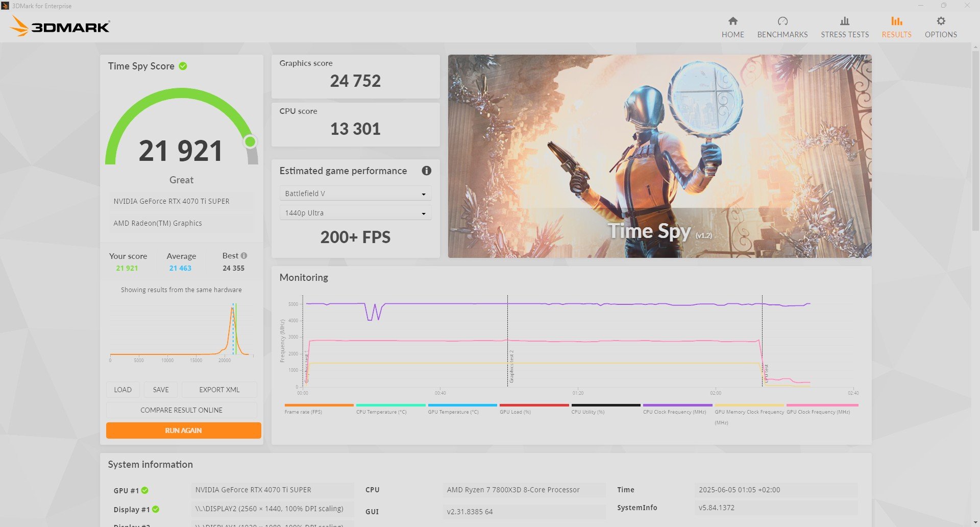
Task: Click the DISPLAY2 2560 × 1440 field
Action: pyautogui.click(x=273, y=509)
